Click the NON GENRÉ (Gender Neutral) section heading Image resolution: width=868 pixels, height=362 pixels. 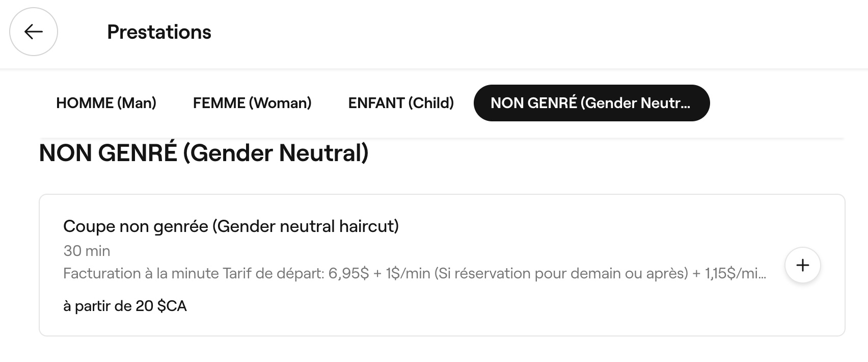pos(203,153)
